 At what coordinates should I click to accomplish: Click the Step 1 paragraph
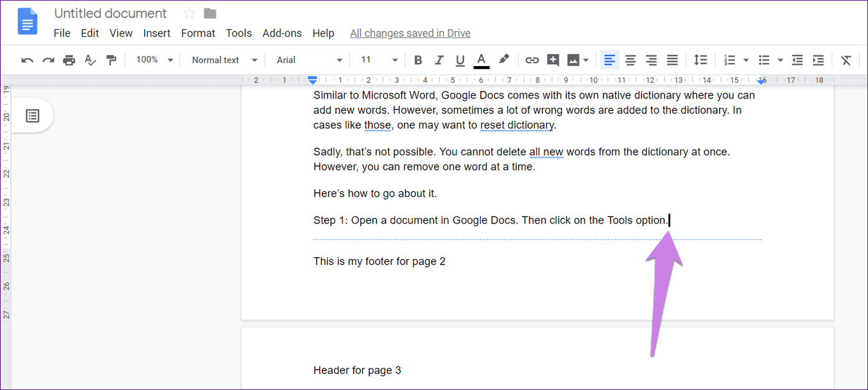[x=491, y=221]
